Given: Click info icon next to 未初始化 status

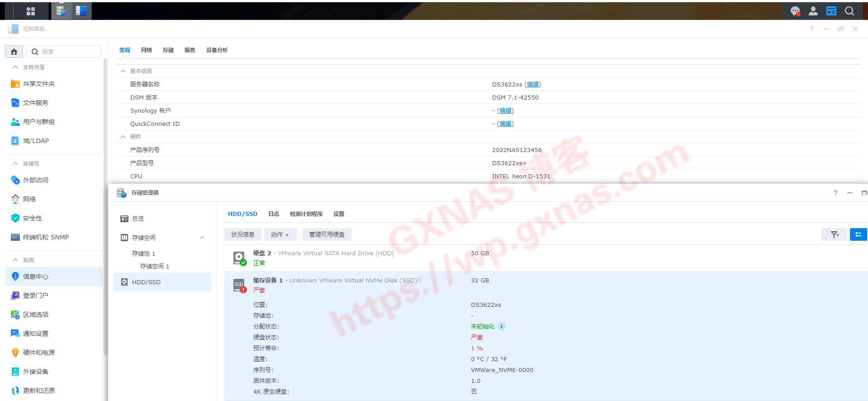Looking at the screenshot, I should (x=501, y=326).
